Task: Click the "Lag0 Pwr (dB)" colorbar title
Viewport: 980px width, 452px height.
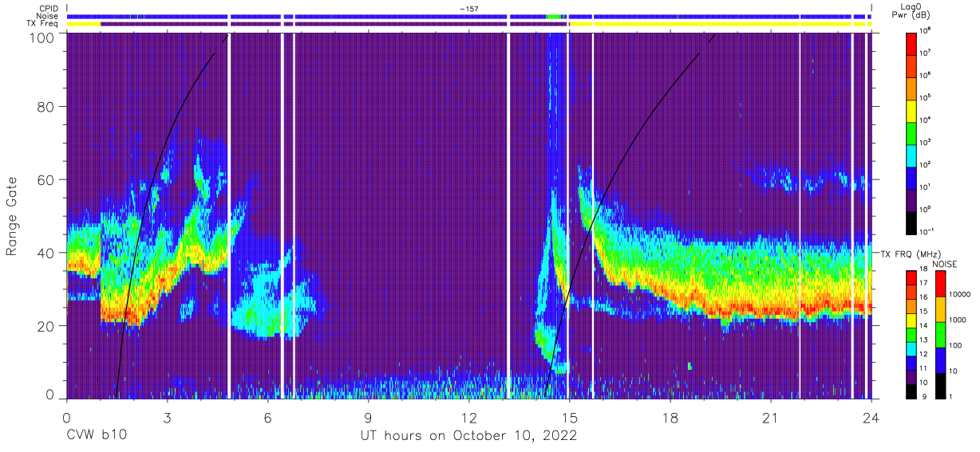Action: [x=911, y=10]
